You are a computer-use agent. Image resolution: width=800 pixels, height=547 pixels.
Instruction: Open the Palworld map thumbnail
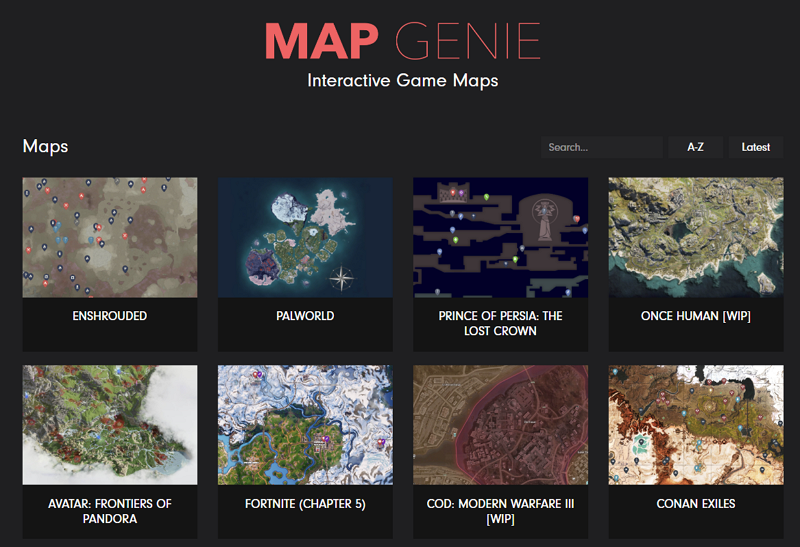point(305,237)
